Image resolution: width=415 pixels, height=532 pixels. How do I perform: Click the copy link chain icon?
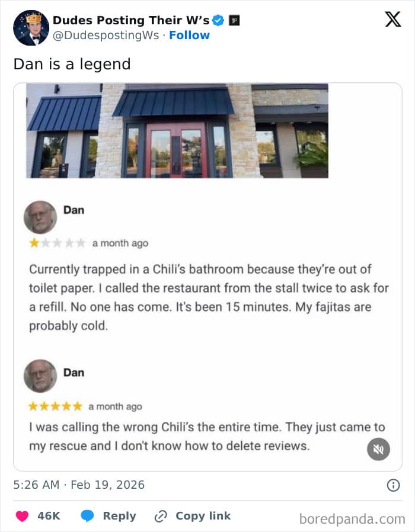coord(161,516)
